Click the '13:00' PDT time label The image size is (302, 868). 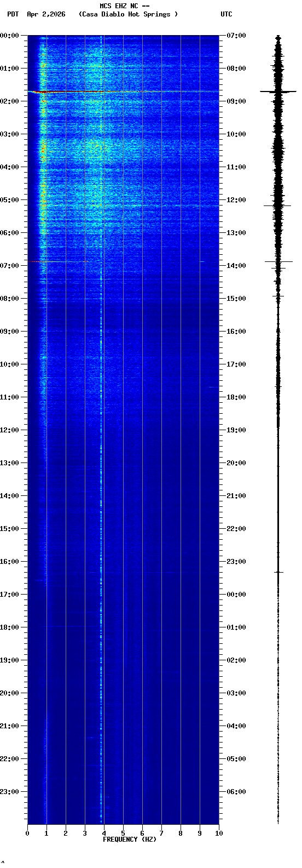tap(9, 463)
